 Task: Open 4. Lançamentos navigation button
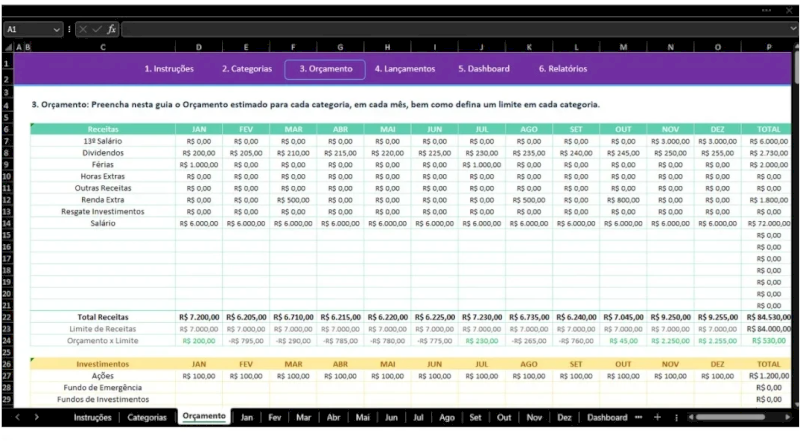pos(404,69)
